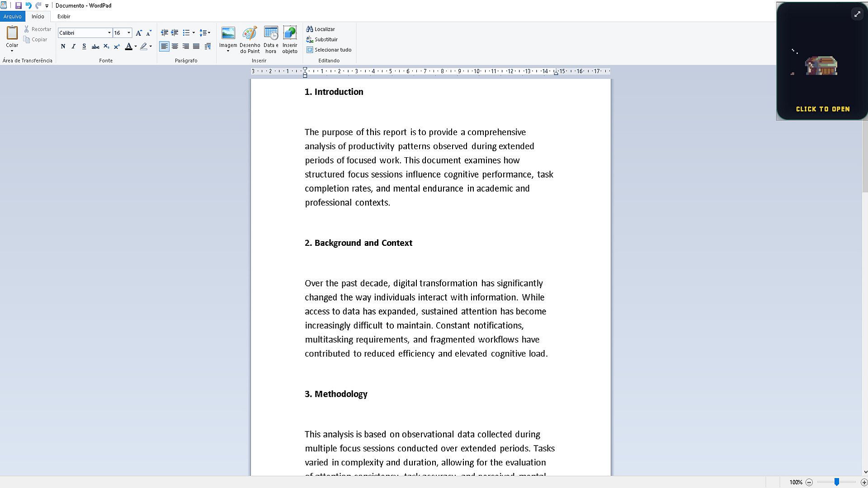Image resolution: width=868 pixels, height=488 pixels.
Task: Click the Paste (Colar) clipboard icon
Action: click(12, 33)
